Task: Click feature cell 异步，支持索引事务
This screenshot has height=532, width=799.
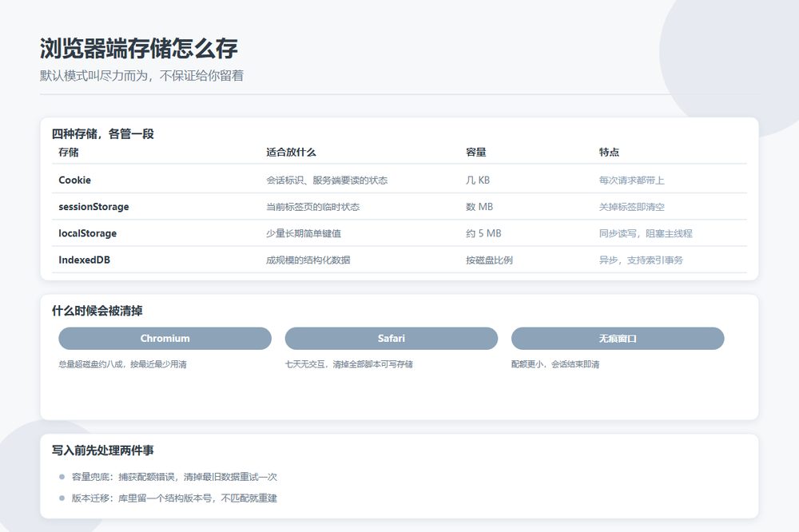Action: 641,260
